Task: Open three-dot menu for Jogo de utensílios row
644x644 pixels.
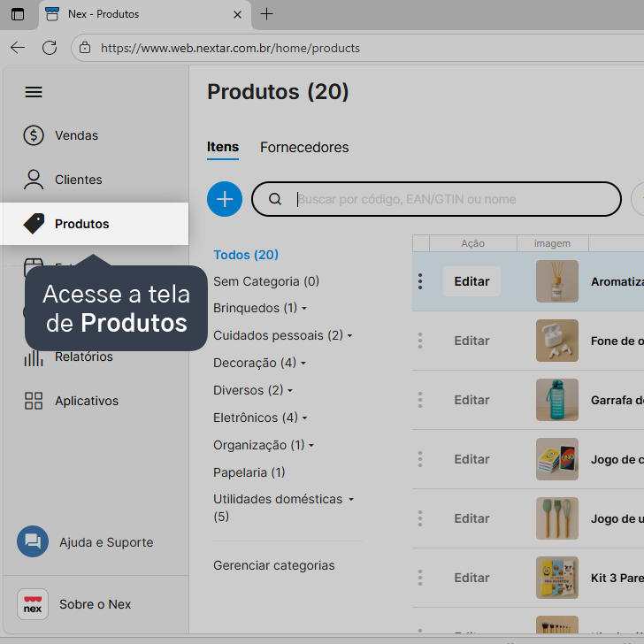Action: [x=420, y=518]
